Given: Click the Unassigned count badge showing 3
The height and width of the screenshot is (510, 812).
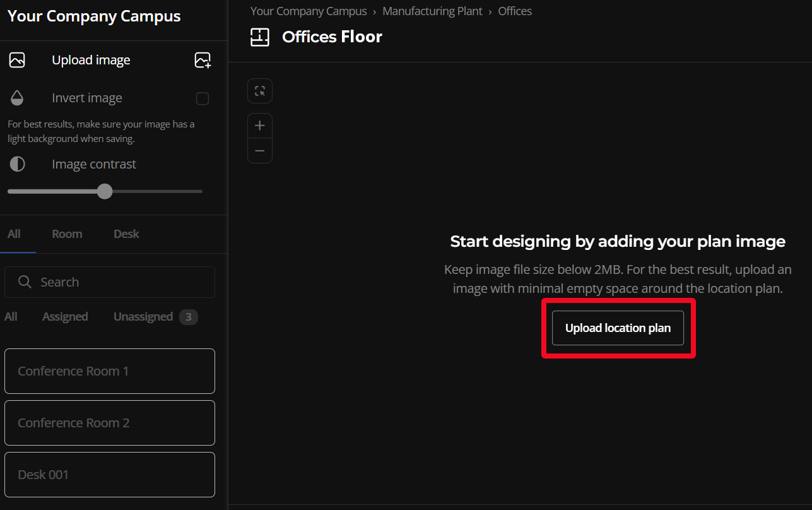Looking at the screenshot, I should [x=189, y=316].
